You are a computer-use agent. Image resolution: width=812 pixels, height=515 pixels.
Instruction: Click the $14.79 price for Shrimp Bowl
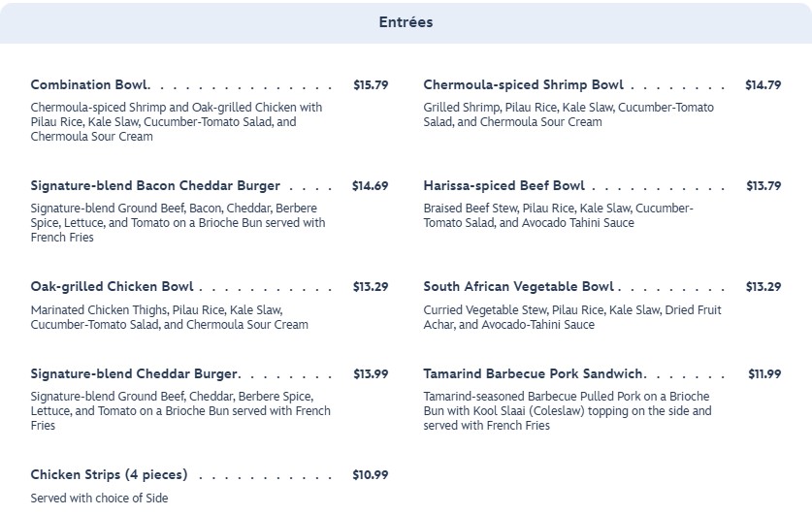(x=763, y=85)
